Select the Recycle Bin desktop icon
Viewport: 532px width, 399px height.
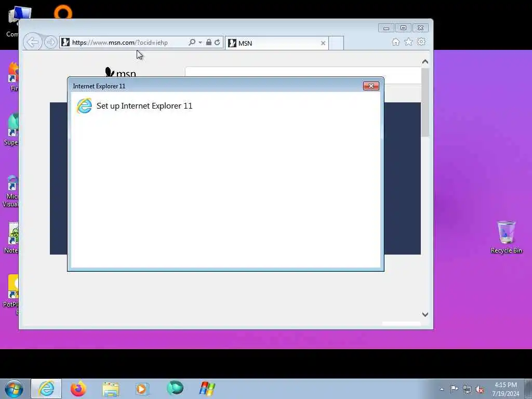(506, 237)
